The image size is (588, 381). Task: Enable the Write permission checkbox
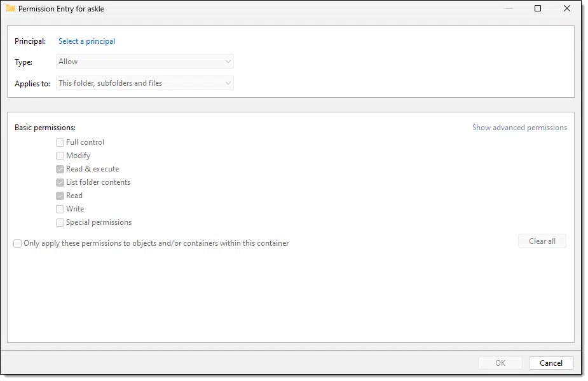60,209
